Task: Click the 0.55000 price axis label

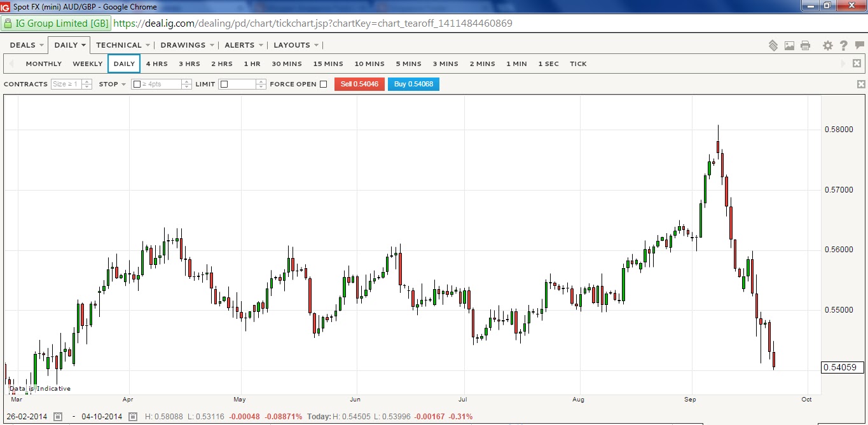Action: (839, 310)
